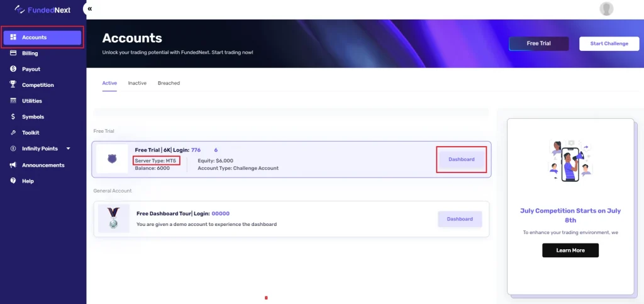Click the demo account description text

[x=206, y=224]
